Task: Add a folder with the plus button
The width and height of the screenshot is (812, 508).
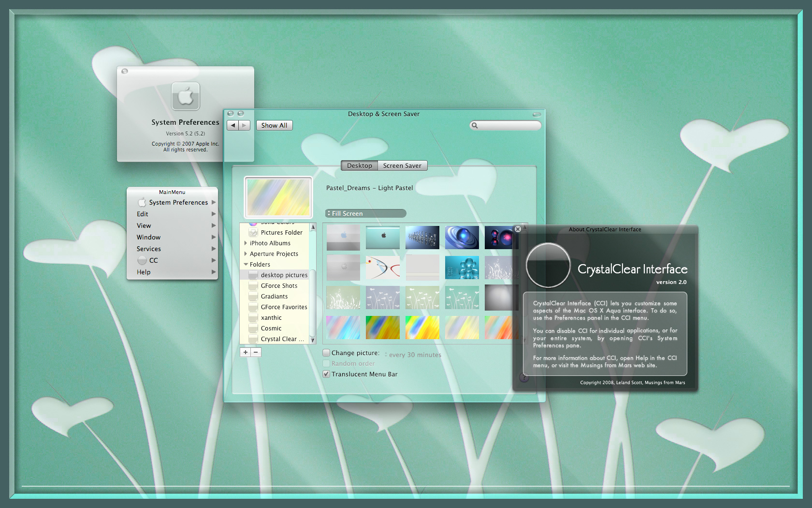Action: (x=246, y=352)
